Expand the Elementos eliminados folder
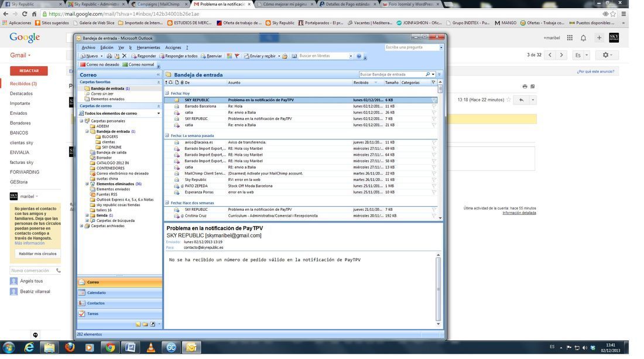Screen dimensions: 644x359 click(87, 184)
